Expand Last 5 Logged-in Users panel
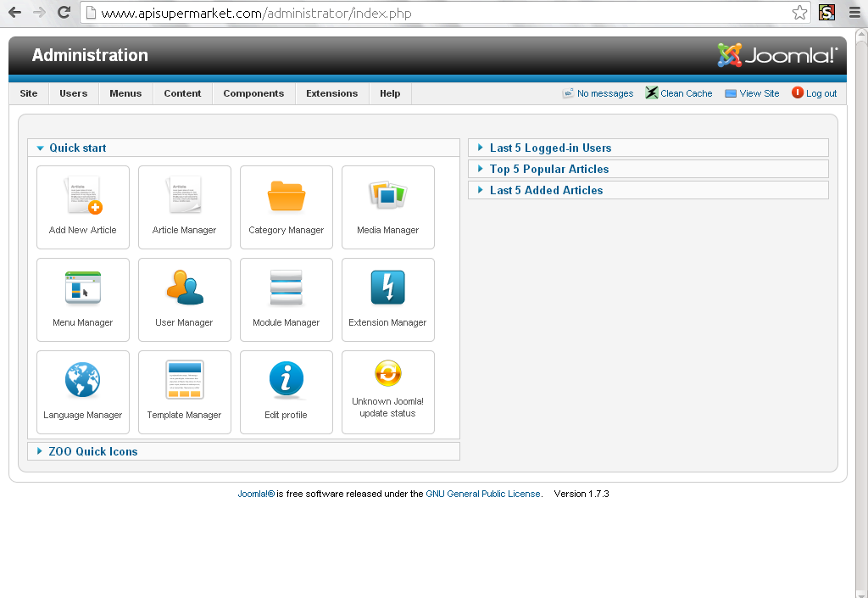Viewport: 868px width, 598px height. pyautogui.click(x=648, y=148)
